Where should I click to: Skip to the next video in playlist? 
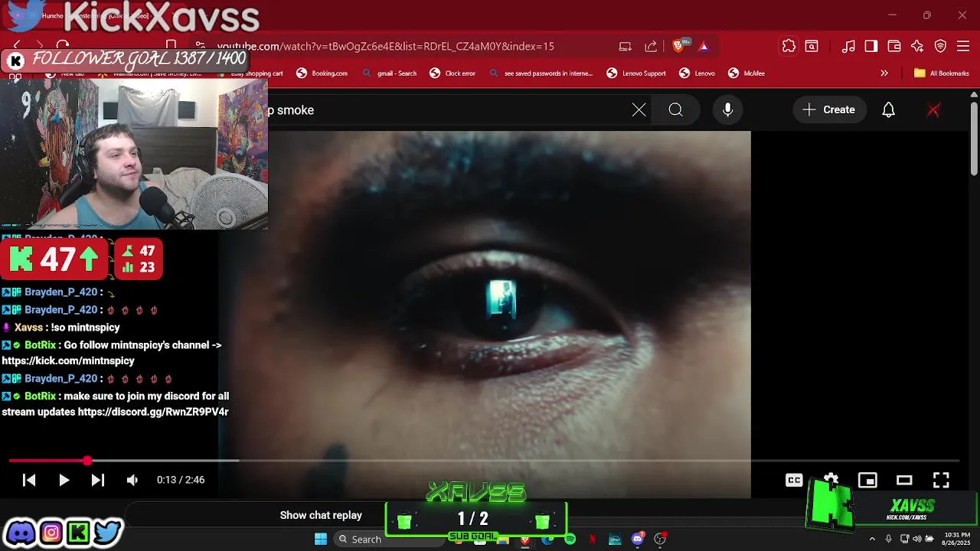point(98,480)
